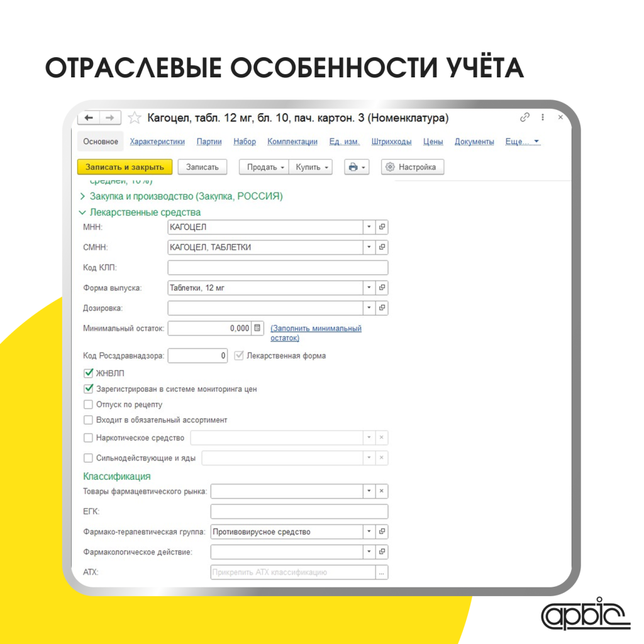Clear Товары фармацевтического рынка field
The image size is (644, 644).
coord(382,491)
